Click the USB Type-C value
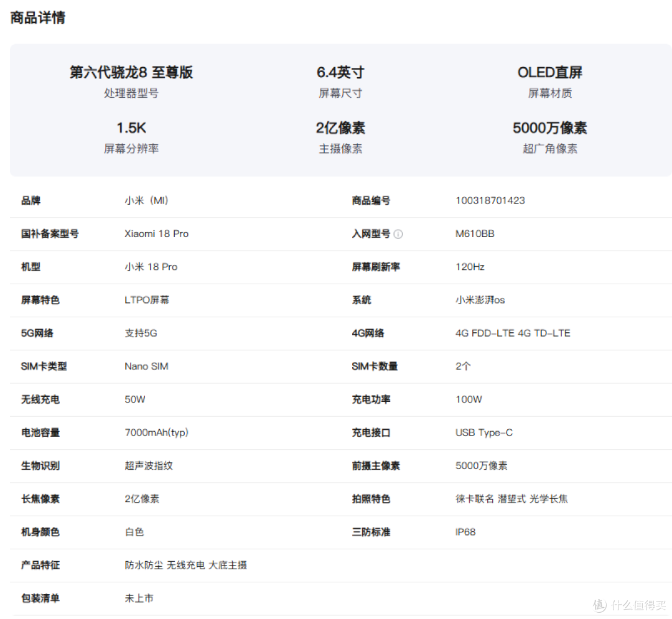Viewport: 672px width, 619px height. (x=484, y=432)
